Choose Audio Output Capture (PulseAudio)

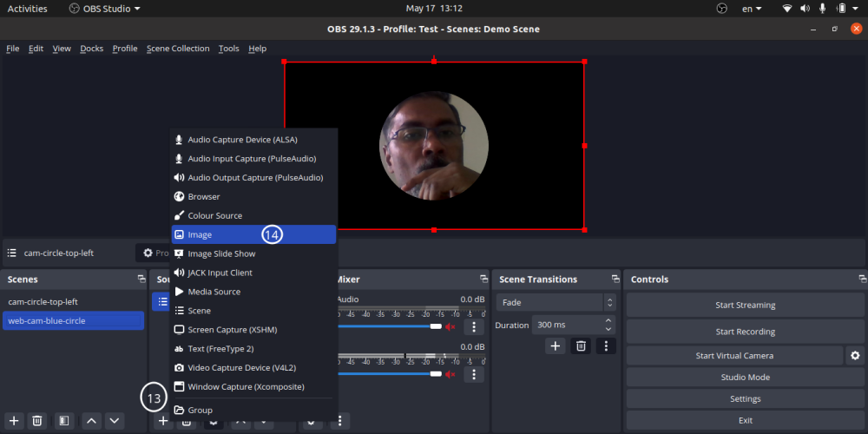(253, 178)
